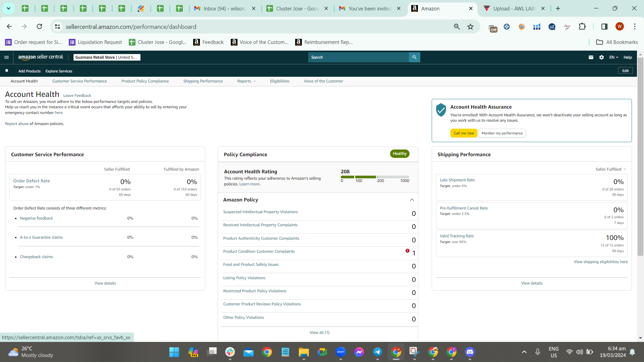The image size is (644, 362).
Task: Open Telegram from the taskbar
Action: pos(377,352)
